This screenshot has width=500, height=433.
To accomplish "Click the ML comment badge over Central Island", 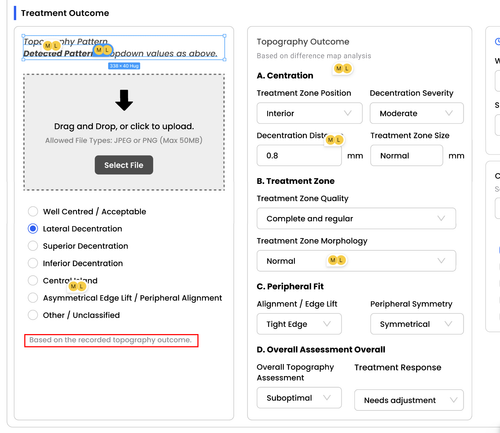I will tap(77, 286).
